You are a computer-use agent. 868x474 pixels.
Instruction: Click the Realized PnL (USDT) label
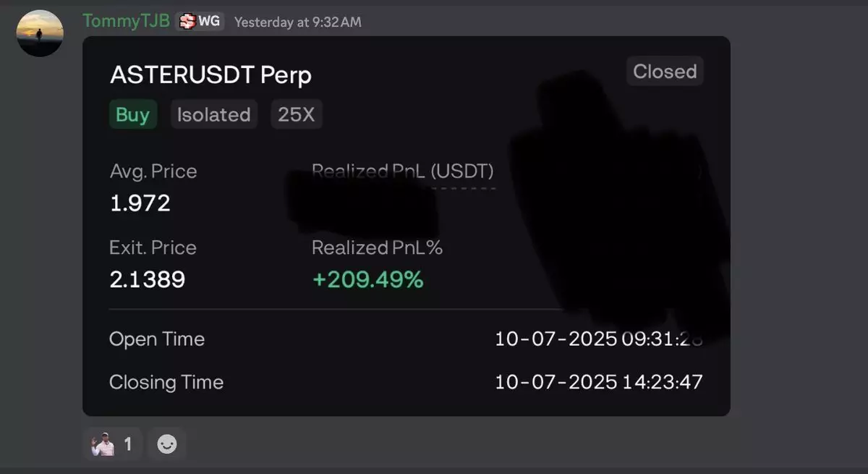tap(402, 171)
